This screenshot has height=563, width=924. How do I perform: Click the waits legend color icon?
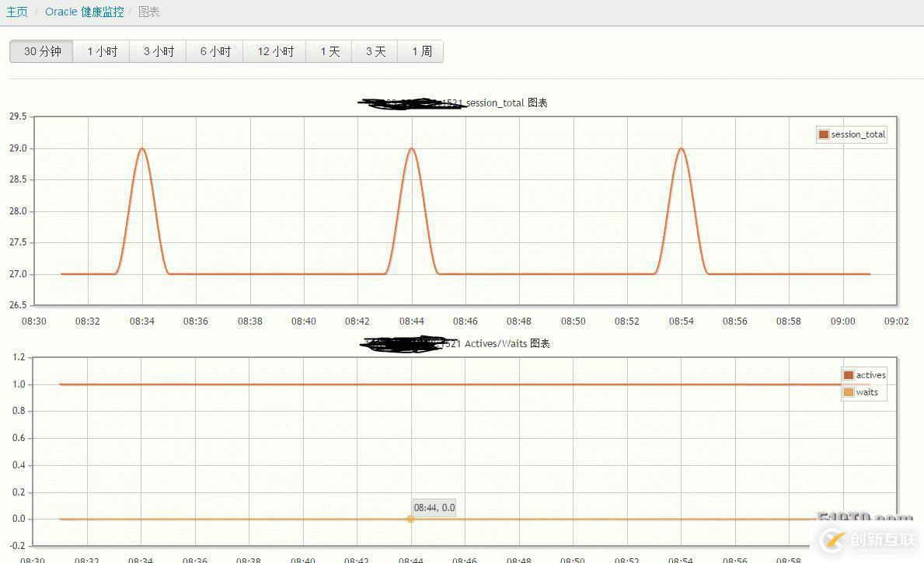pyautogui.click(x=847, y=392)
